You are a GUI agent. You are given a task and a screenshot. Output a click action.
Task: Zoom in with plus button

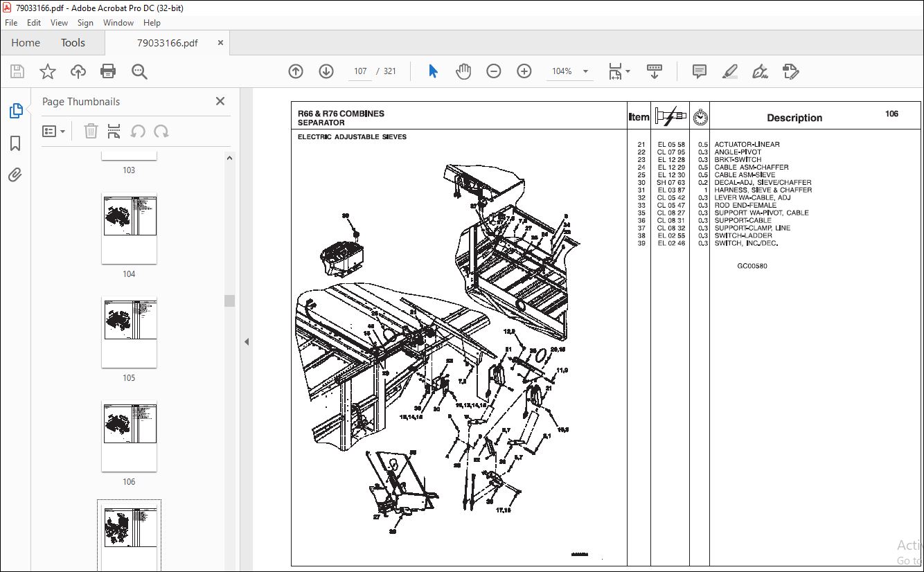point(524,71)
